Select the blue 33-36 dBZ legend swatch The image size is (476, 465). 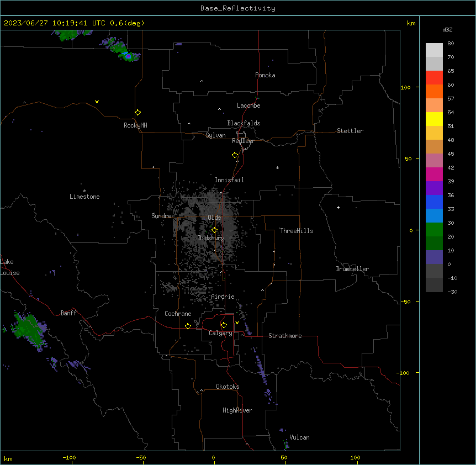(x=434, y=202)
